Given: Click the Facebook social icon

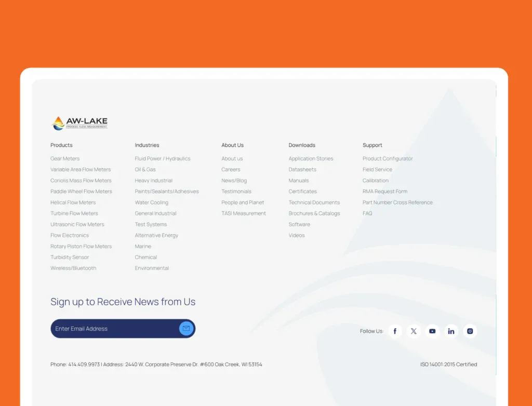Looking at the screenshot, I should [395, 331].
